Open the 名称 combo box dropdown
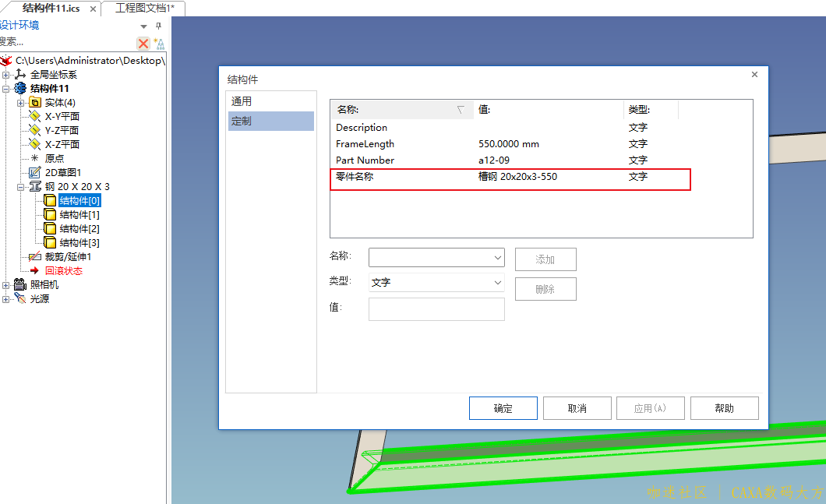This screenshot has width=826, height=504. [497, 258]
